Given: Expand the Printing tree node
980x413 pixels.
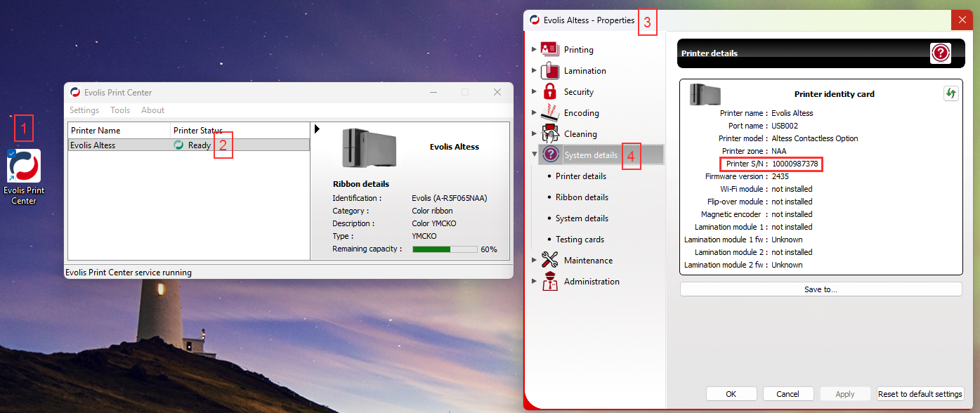Looking at the screenshot, I should (534, 50).
